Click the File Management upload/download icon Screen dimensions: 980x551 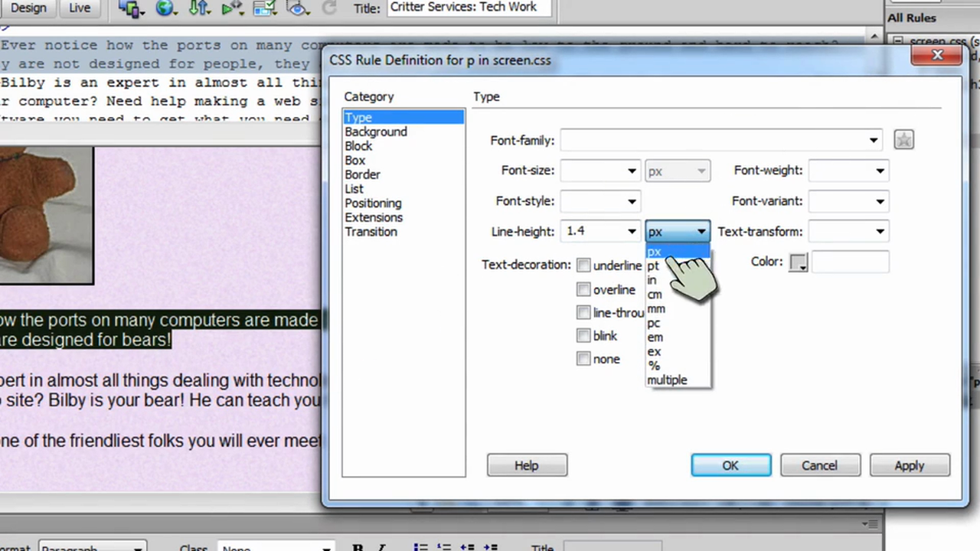pyautogui.click(x=200, y=8)
